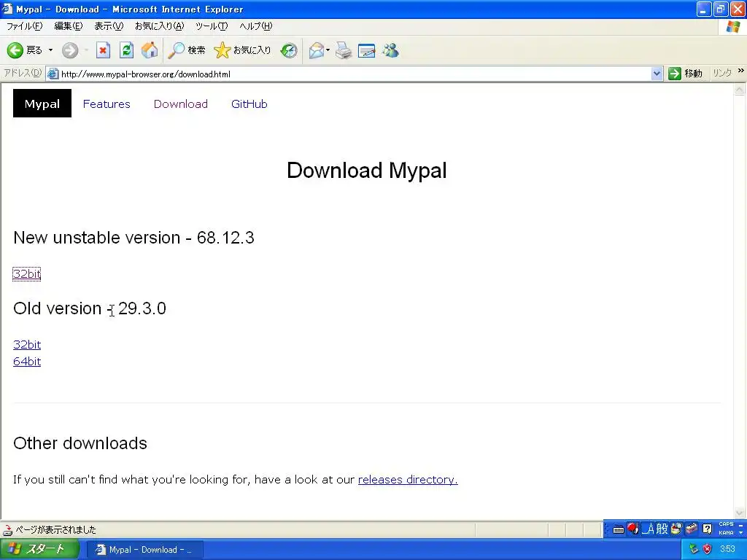Click the IE icon in the title bar
This screenshot has width=747, height=560.
click(x=7, y=9)
